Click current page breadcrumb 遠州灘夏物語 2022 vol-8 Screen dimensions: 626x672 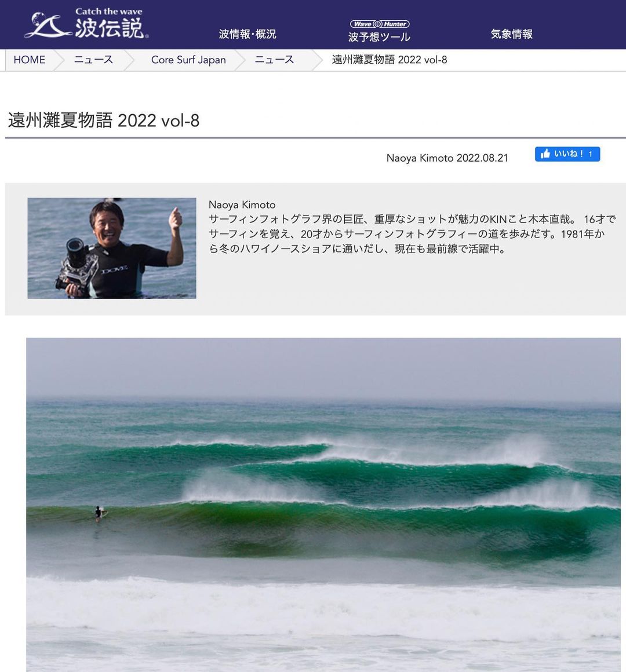point(390,60)
